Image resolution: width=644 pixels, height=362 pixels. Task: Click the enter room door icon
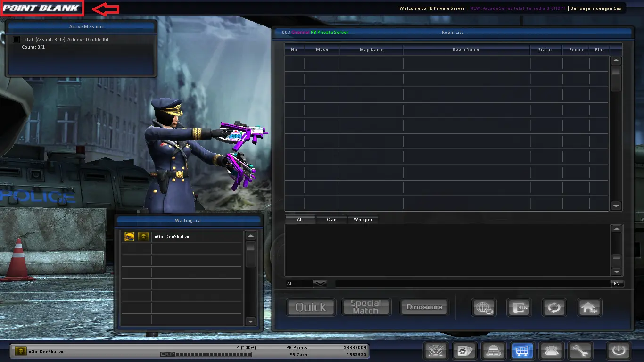(x=519, y=308)
